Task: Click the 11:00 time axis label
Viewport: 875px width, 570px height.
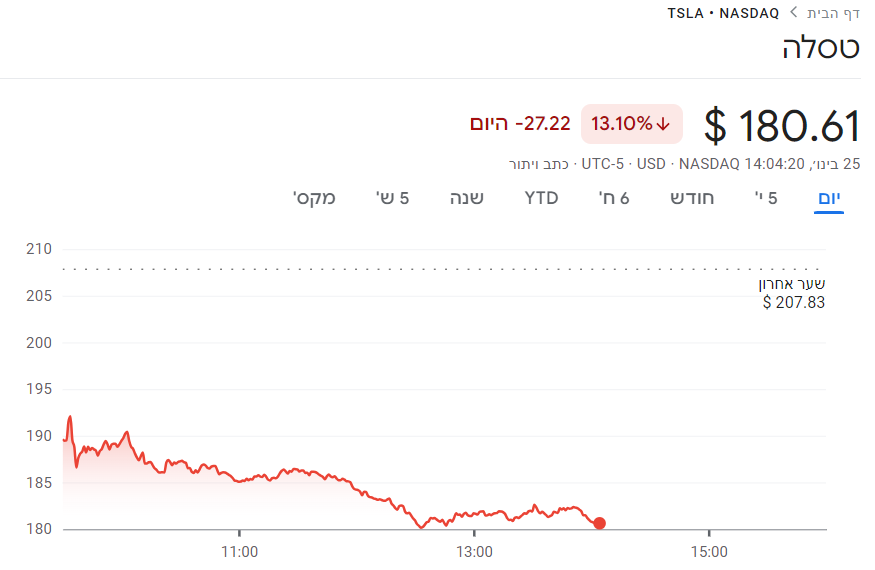Action: 239,551
